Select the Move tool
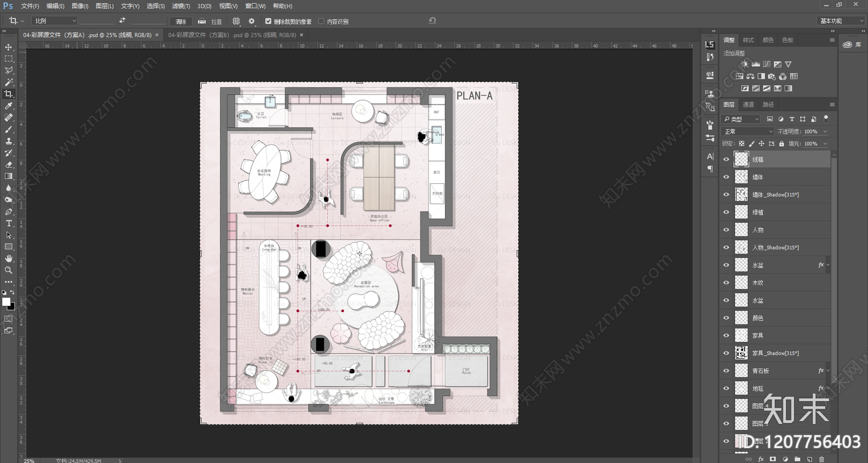This screenshot has width=868, height=463. pyautogui.click(x=9, y=47)
